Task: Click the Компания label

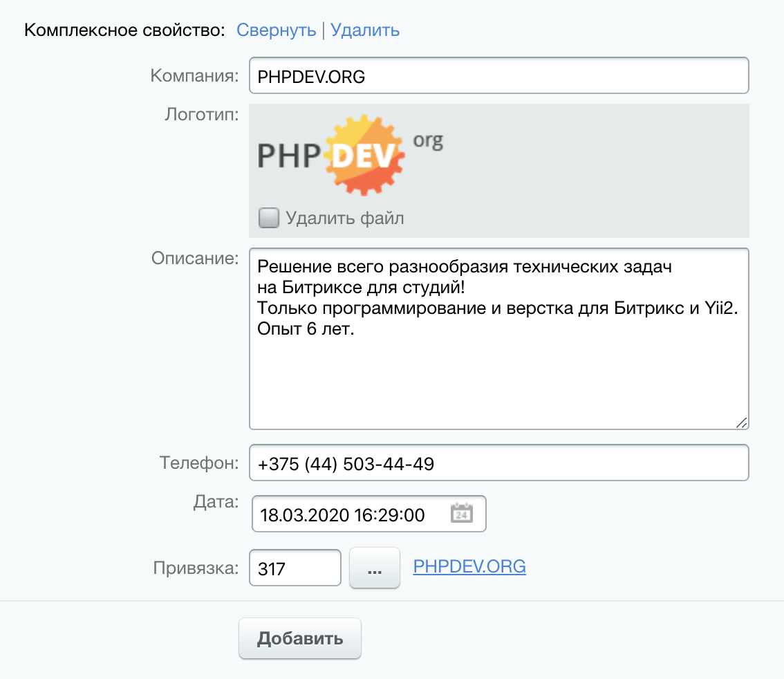Action: (x=194, y=75)
